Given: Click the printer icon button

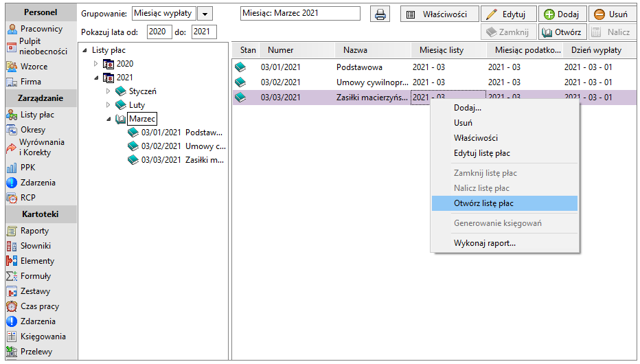Looking at the screenshot, I should tap(380, 14).
